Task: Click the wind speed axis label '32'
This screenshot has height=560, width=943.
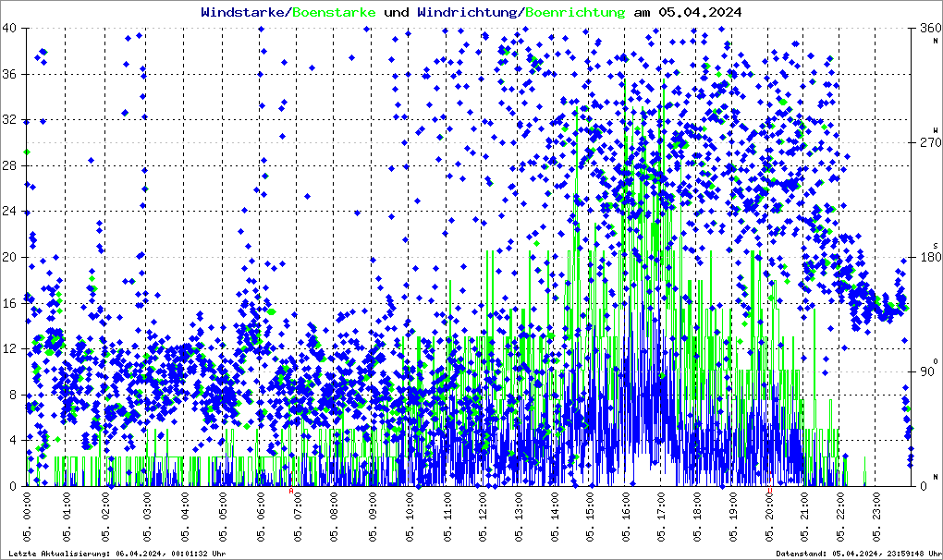Action: coord(9,119)
